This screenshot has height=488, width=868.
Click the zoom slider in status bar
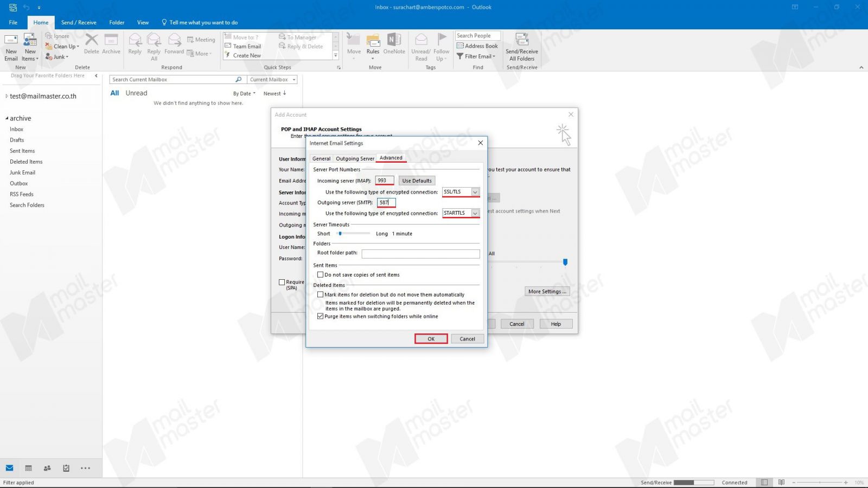pos(819,483)
